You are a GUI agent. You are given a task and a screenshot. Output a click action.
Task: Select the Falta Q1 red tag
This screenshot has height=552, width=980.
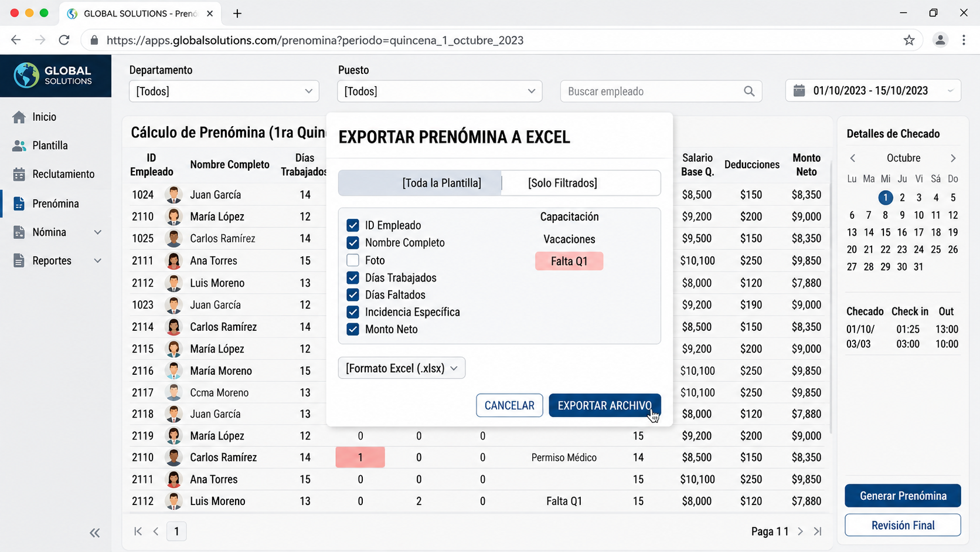click(569, 261)
